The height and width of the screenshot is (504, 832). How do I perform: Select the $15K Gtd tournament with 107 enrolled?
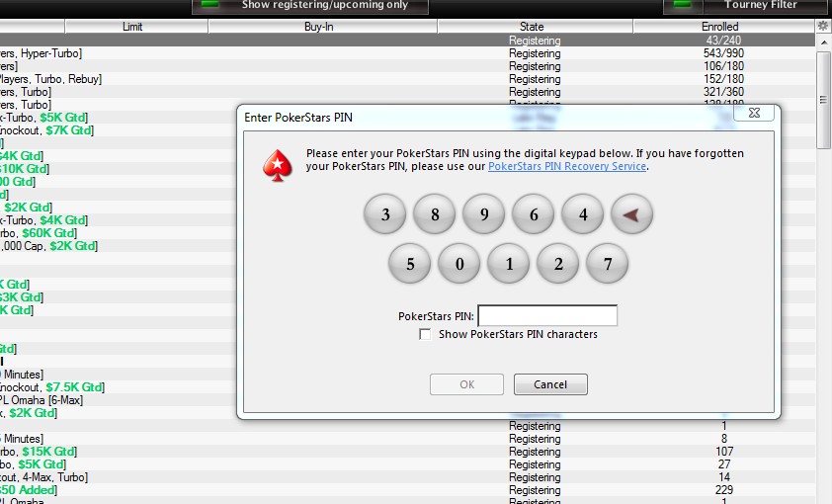click(407, 452)
